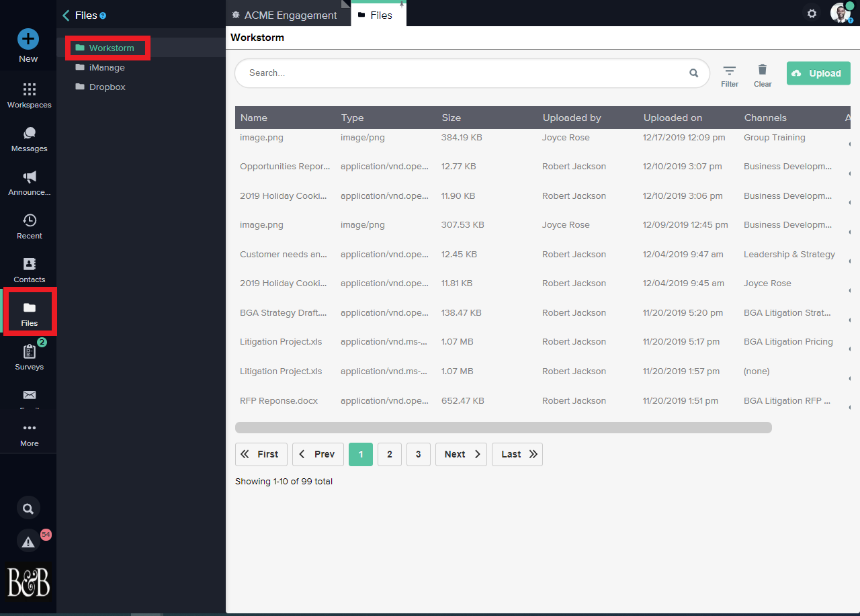Viewport: 860px width, 616px height.
Task: Expand the More menu in sidebar
Action: pyautogui.click(x=29, y=429)
